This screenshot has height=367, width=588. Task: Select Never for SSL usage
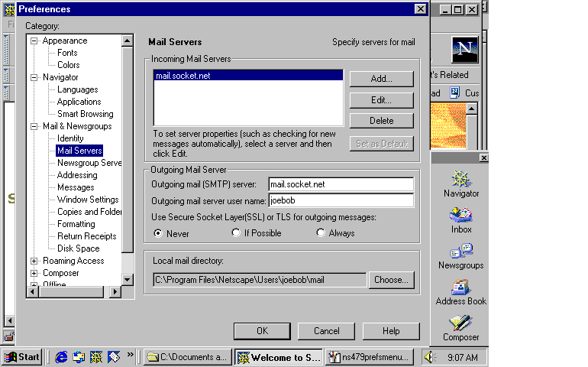point(158,233)
